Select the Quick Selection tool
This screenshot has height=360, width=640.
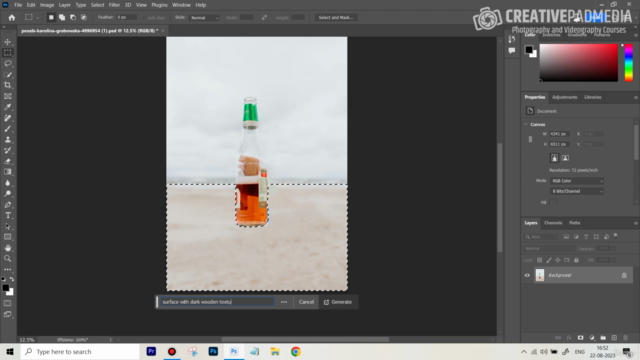8,74
